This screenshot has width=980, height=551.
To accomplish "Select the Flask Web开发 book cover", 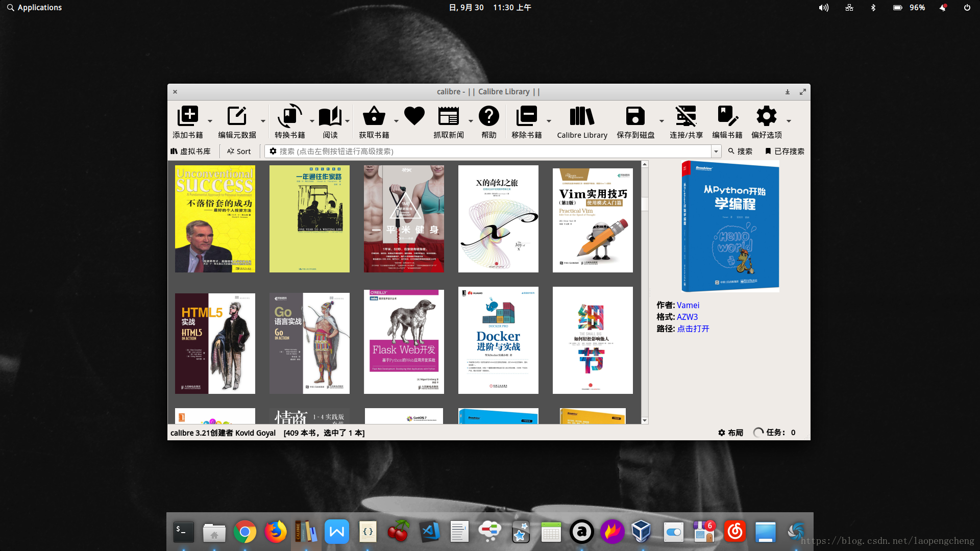I will 404,342.
